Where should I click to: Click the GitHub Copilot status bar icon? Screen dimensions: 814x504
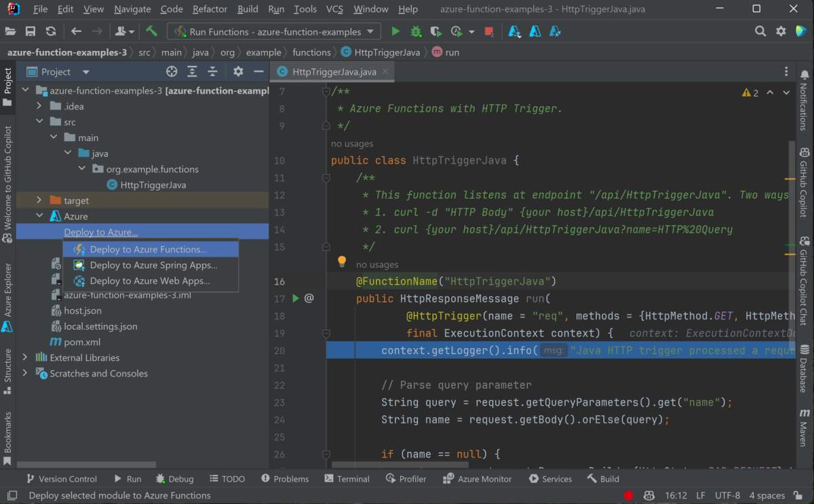click(x=648, y=495)
